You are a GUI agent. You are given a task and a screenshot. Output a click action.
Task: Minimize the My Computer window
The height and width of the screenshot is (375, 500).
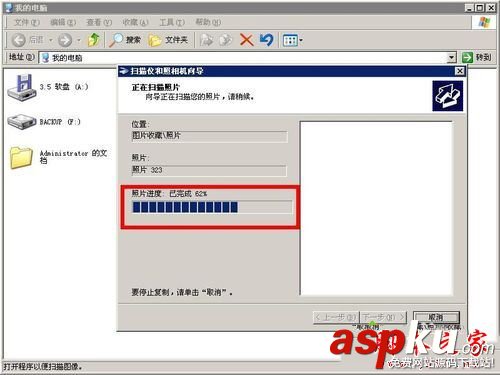(x=469, y=8)
